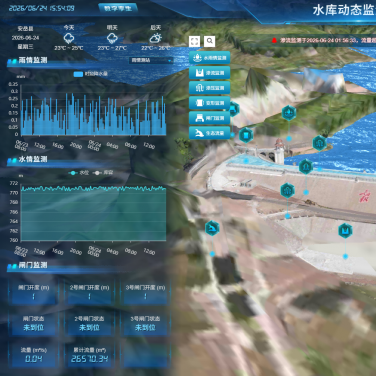The height and width of the screenshot is (376, 376).
Task: Click the ecological flow hexagon marker on the map
Action: (x=212, y=228)
